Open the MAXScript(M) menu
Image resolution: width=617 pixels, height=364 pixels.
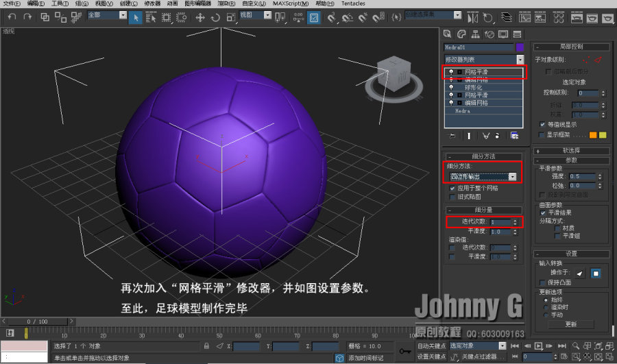pyautogui.click(x=291, y=3)
